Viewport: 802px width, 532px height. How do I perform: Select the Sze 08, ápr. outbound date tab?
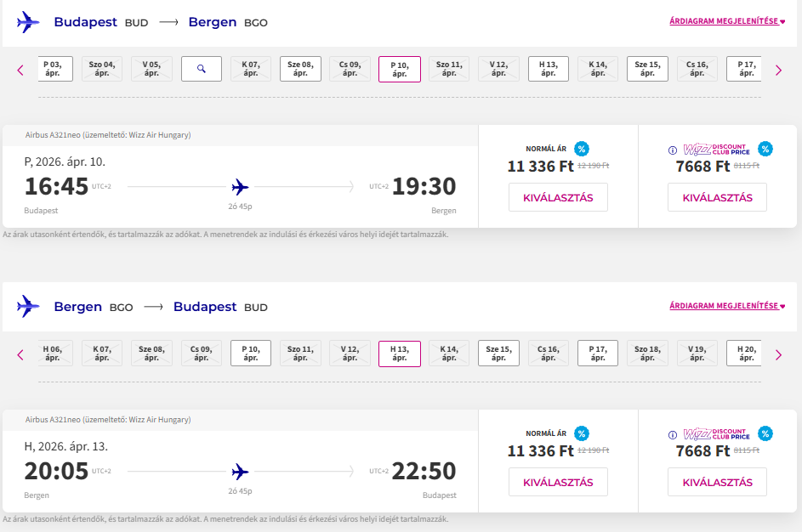pyautogui.click(x=300, y=69)
